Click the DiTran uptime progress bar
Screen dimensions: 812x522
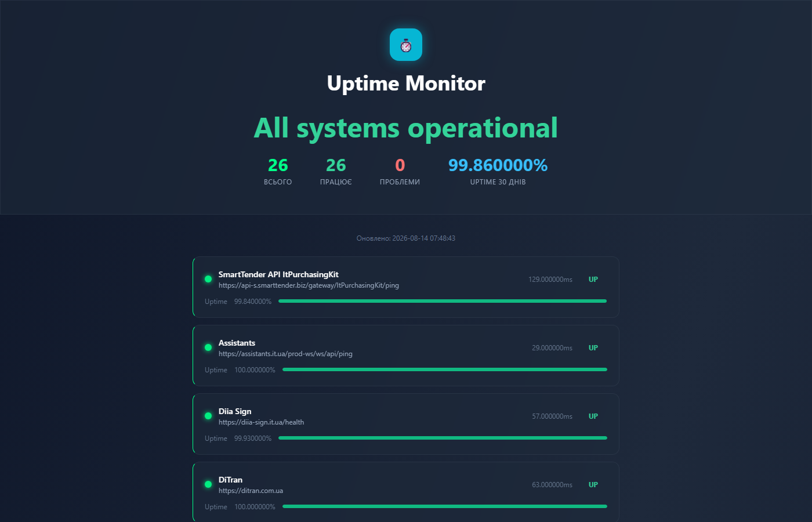point(445,506)
